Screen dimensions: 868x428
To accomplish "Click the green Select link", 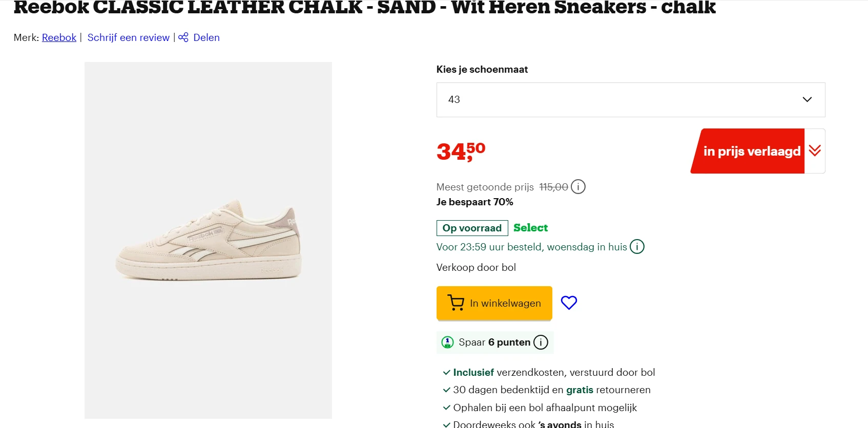I will tap(530, 227).
